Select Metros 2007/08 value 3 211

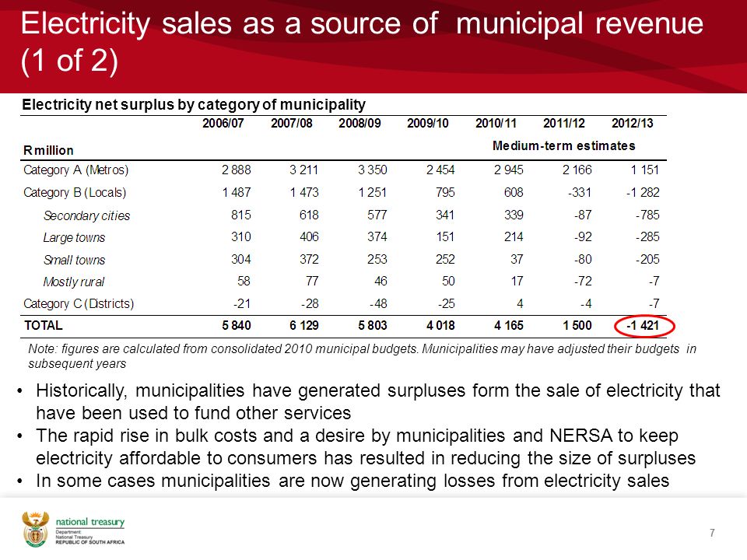[x=304, y=170]
